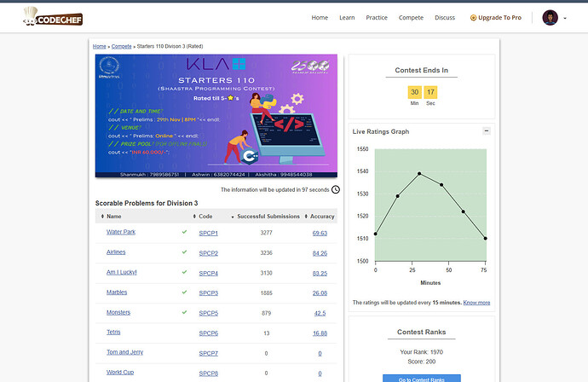Click the solved checkmark for Monsters
The image size is (588, 382).
pos(184,312)
